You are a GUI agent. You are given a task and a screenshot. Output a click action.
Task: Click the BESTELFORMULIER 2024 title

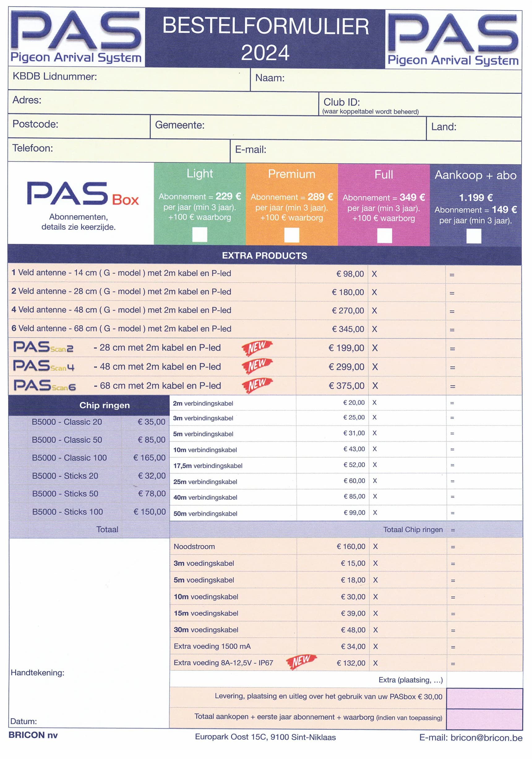coord(265,39)
